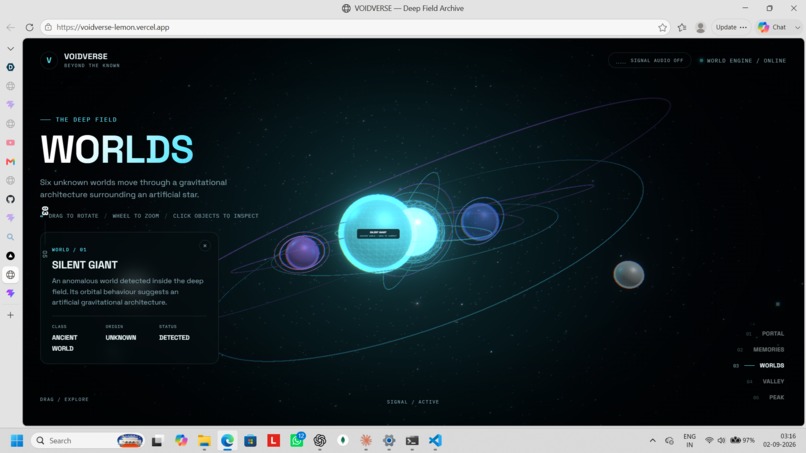Switch to the magnifier search tab
The width and height of the screenshot is (806, 453).
[10, 237]
